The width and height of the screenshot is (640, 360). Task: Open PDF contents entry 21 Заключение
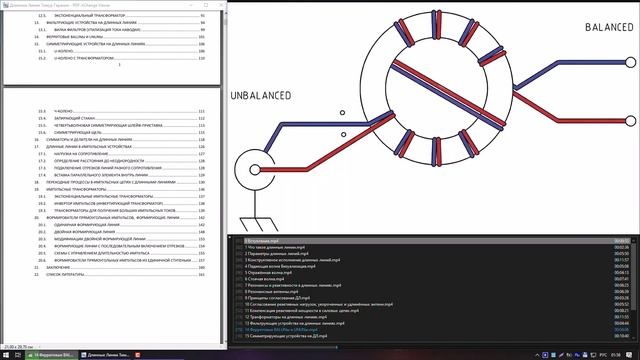click(x=119, y=267)
